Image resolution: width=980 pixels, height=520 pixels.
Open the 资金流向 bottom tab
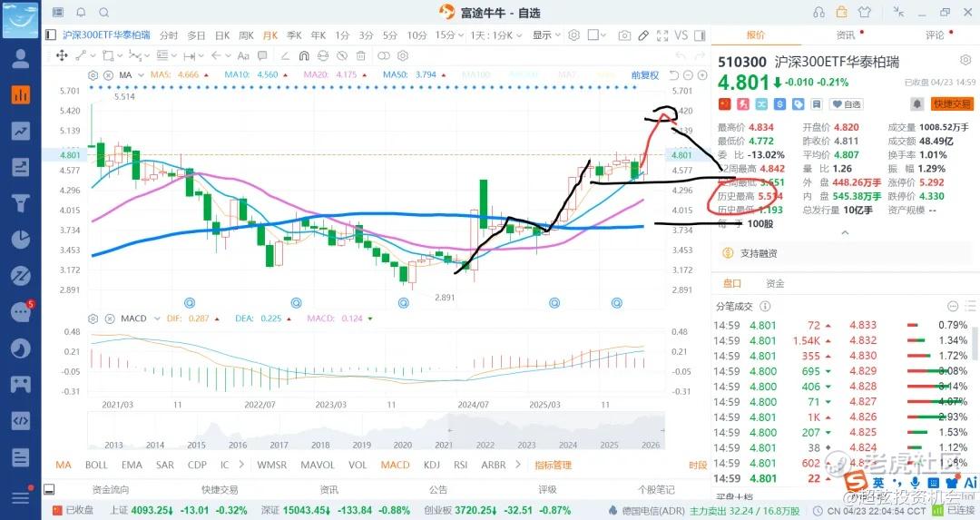point(111,489)
